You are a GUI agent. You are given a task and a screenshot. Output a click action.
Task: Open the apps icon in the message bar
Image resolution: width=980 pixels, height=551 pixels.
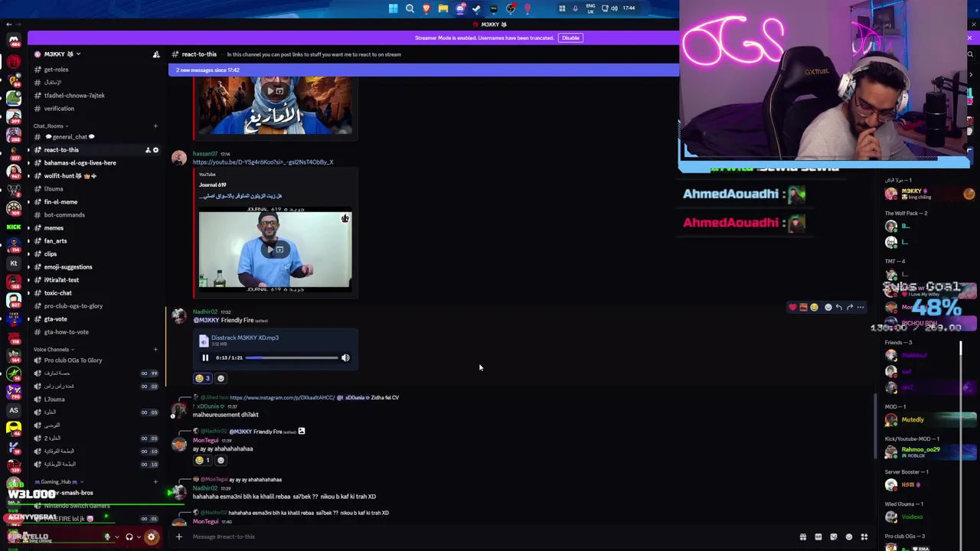coord(864,537)
